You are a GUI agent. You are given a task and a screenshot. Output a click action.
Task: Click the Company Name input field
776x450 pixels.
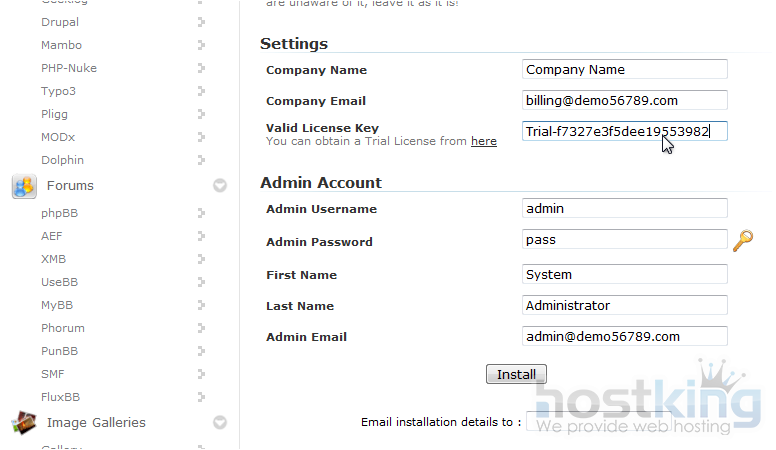625,70
